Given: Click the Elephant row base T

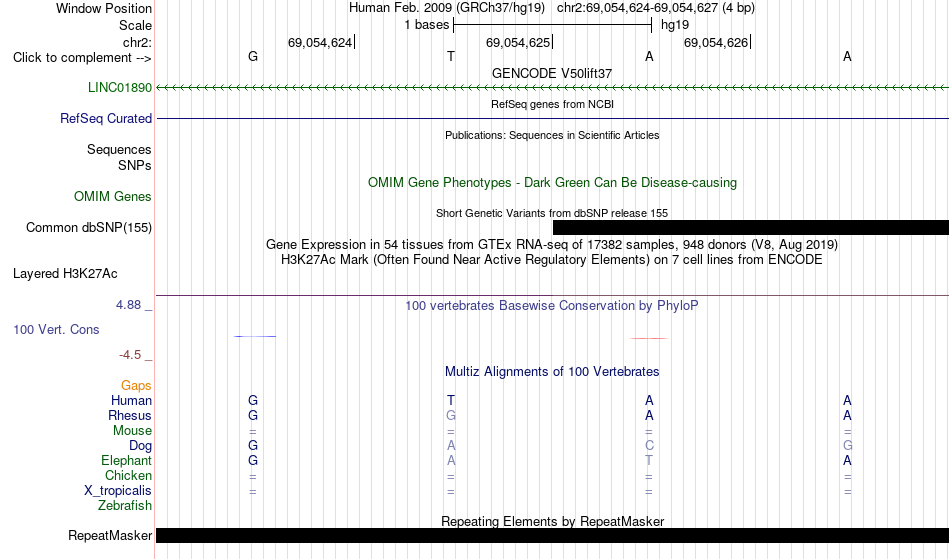Looking at the screenshot, I should (x=649, y=460).
